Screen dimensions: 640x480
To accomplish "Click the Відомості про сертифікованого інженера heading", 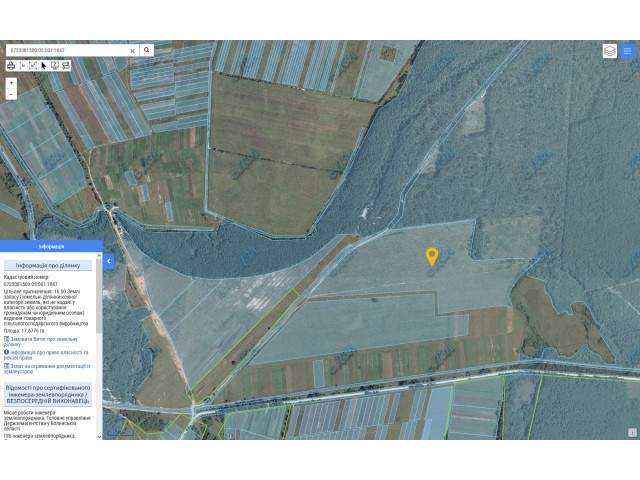I will pos(48,394).
